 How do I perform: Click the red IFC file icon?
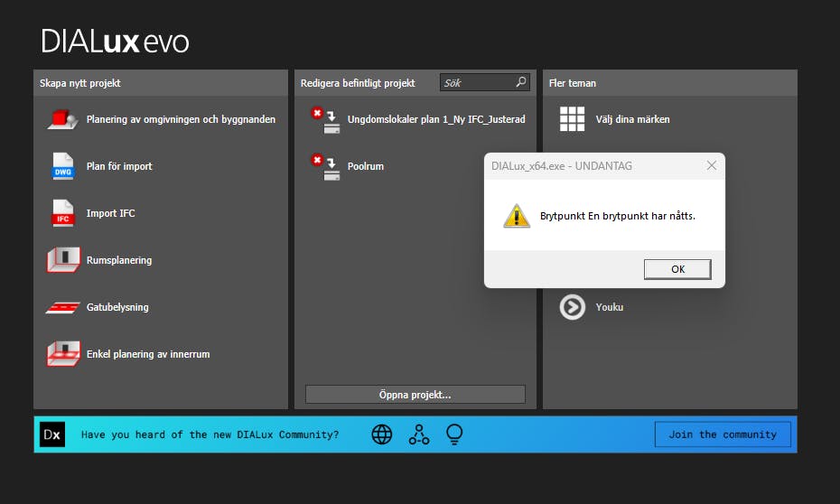point(62,213)
